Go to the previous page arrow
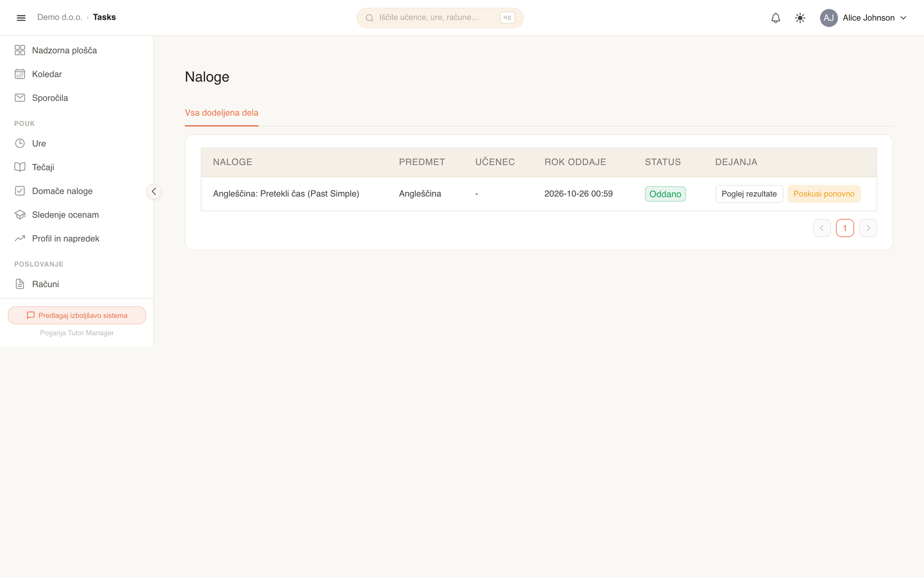 coord(821,228)
